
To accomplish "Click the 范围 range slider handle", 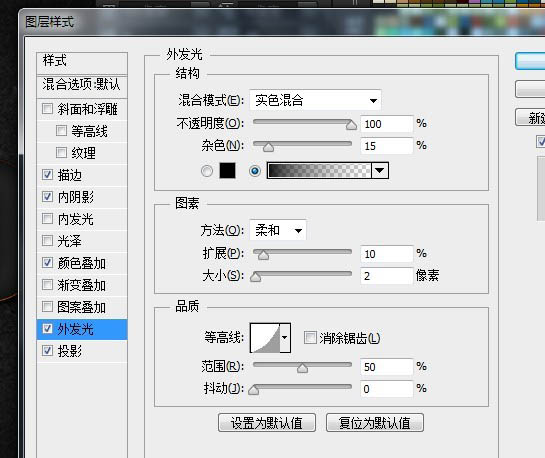I will (302, 368).
